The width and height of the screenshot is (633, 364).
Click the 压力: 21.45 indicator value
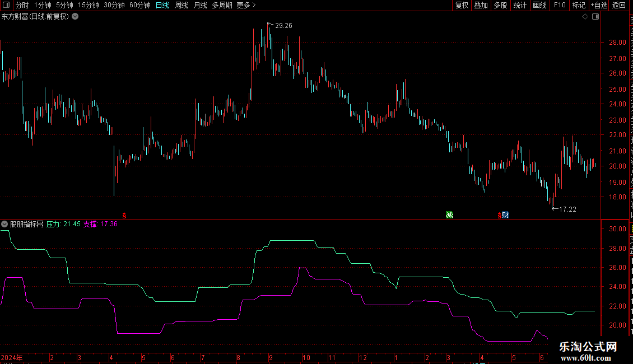(63, 224)
